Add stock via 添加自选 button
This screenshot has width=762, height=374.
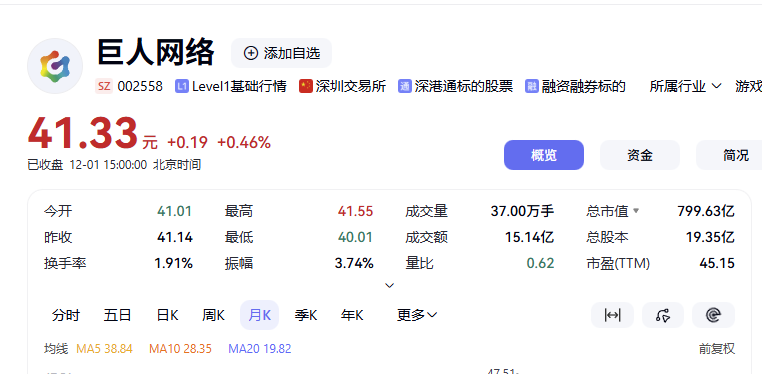pos(281,53)
